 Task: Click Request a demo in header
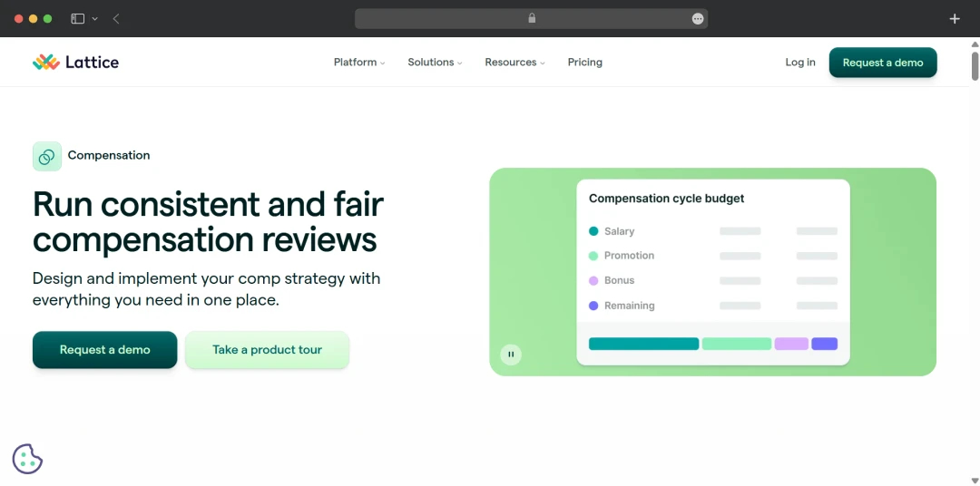(x=883, y=63)
